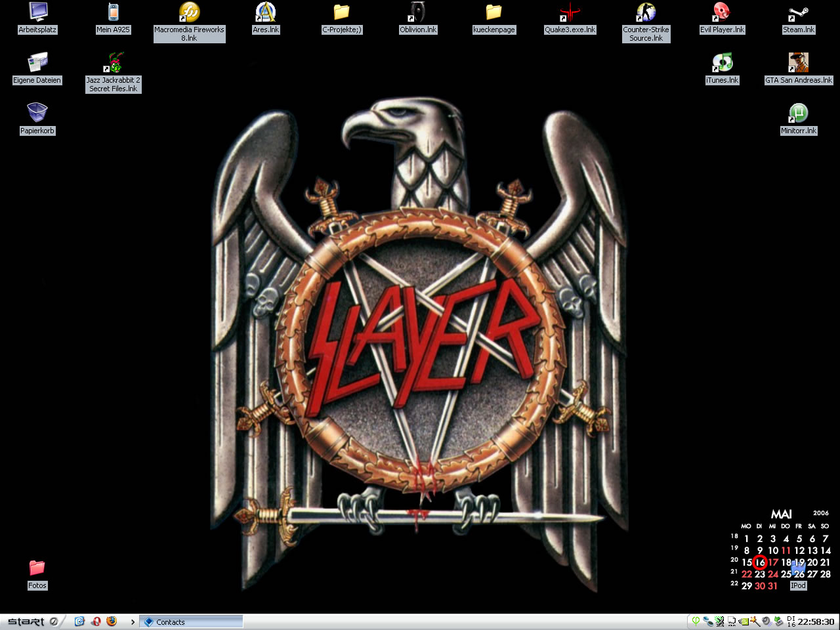Select the Quake3.exe desktop icon
The image size is (840, 630).
tap(570, 12)
